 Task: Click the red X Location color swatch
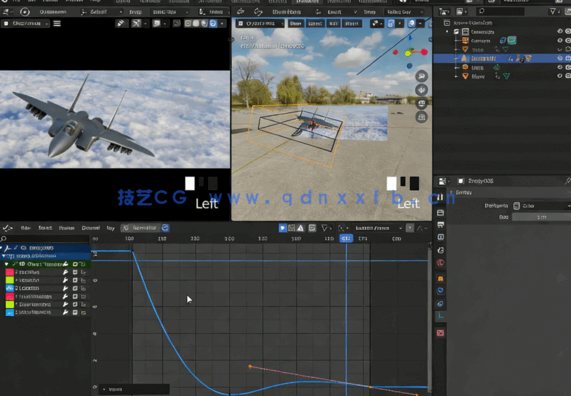[x=10, y=272]
